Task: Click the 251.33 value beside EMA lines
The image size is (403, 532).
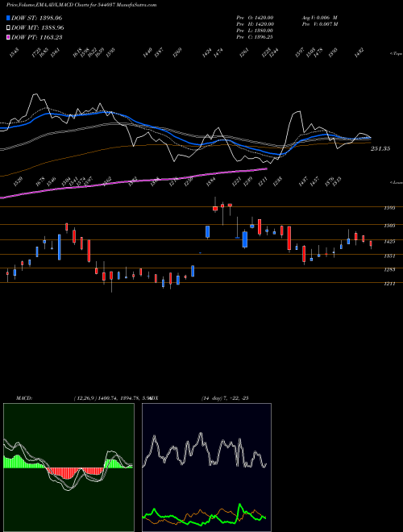Action: click(x=380, y=148)
